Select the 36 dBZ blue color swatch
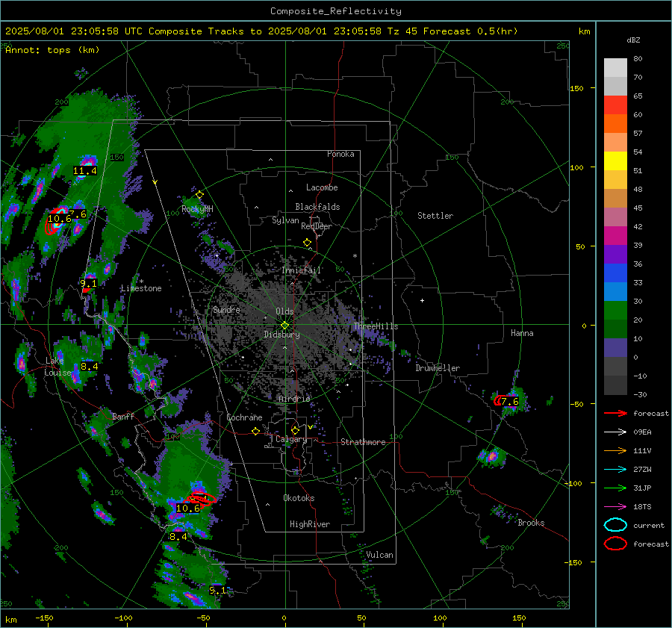672x628 pixels. click(x=615, y=273)
